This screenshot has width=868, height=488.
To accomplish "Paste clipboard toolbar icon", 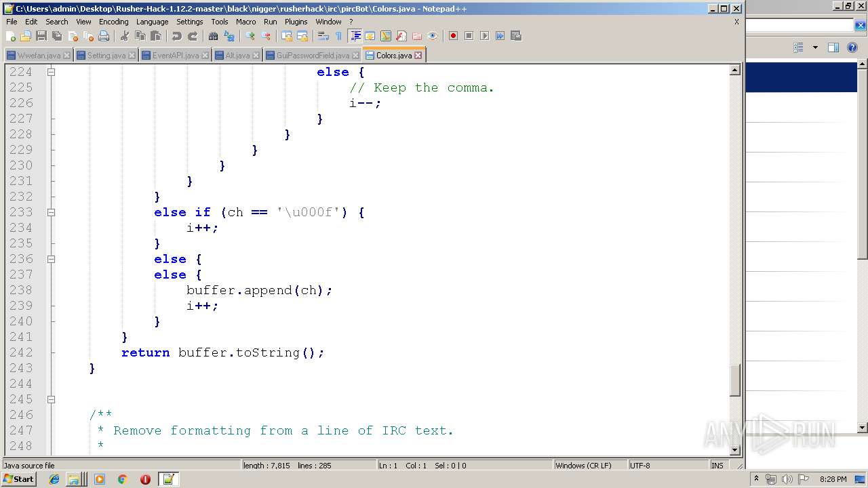I will (156, 36).
